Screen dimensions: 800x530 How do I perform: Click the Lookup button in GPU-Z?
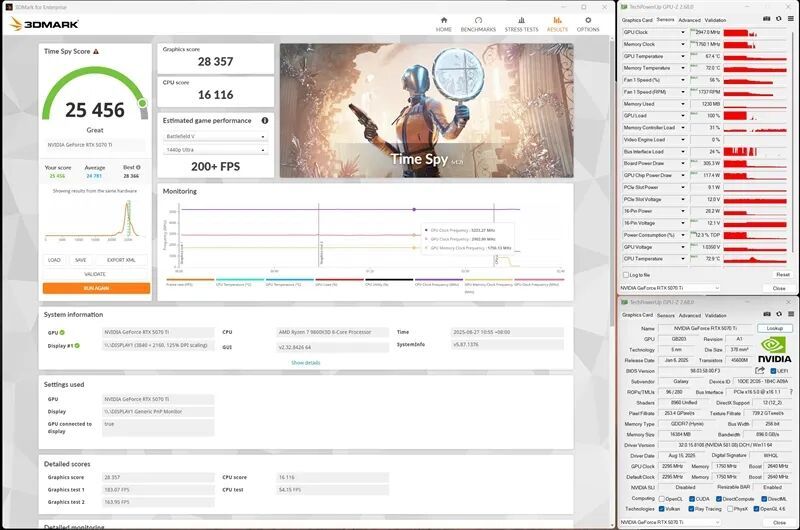point(774,329)
